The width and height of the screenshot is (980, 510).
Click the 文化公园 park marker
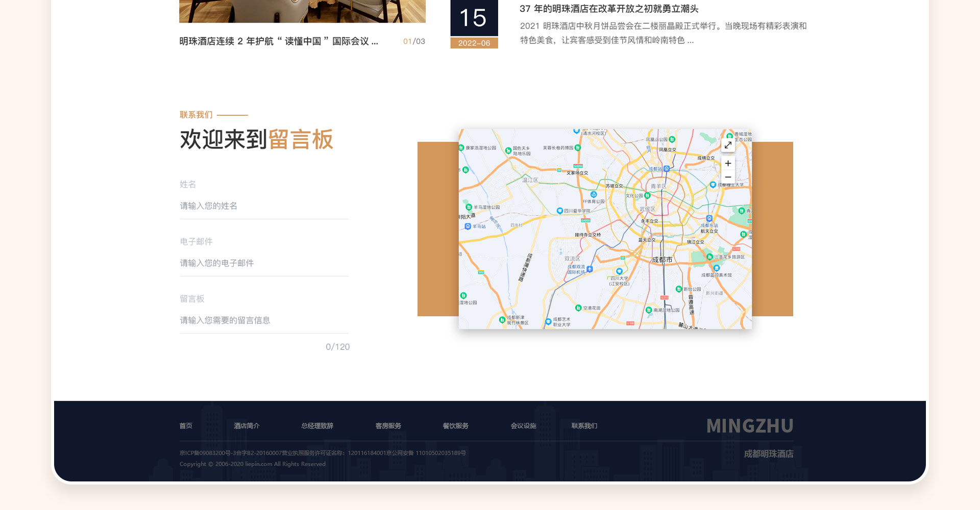point(647,195)
